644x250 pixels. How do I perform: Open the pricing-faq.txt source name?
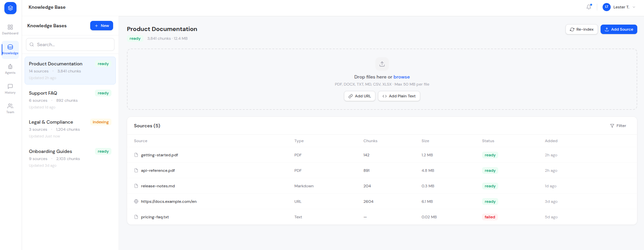pos(155,217)
